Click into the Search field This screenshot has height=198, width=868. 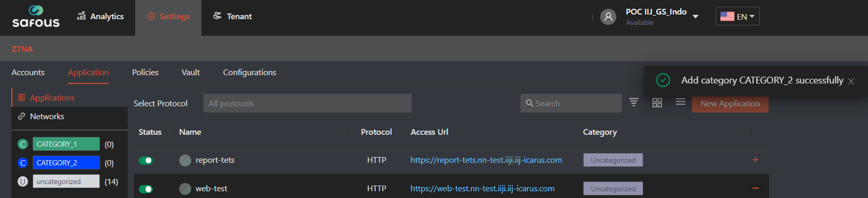click(x=571, y=103)
